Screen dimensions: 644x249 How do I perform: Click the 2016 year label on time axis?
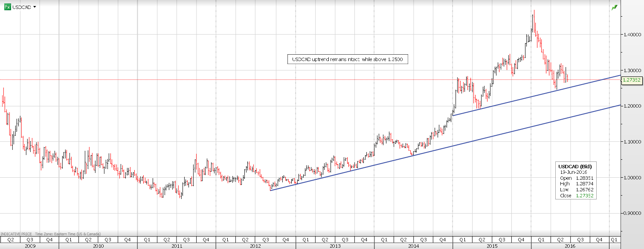point(571,246)
